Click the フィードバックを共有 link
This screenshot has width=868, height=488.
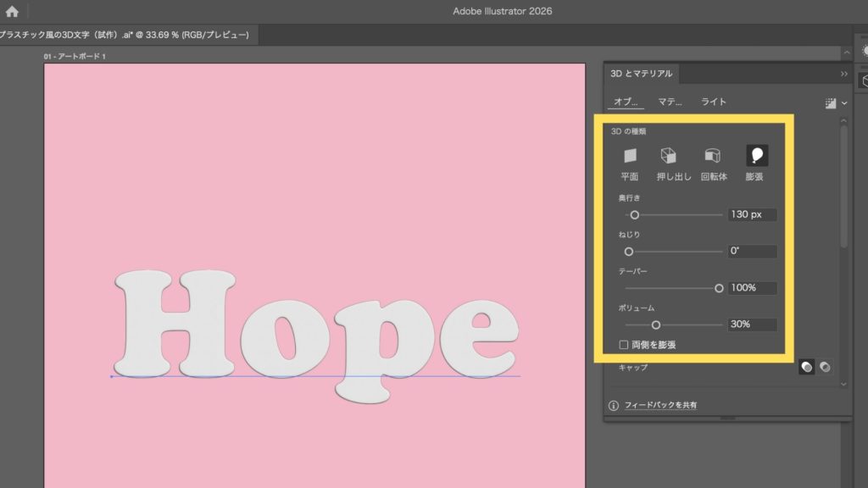tap(660, 406)
